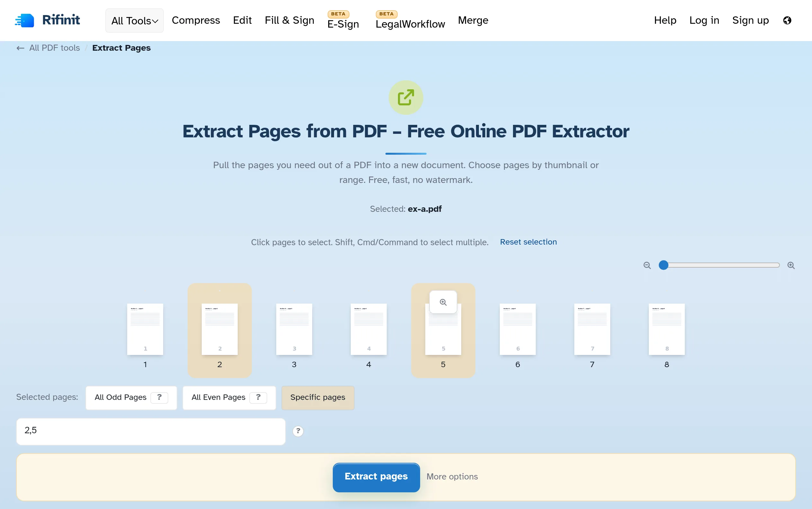This screenshot has height=509, width=812.
Task: Click the back arrow beside All PDF tools
Action: point(20,48)
